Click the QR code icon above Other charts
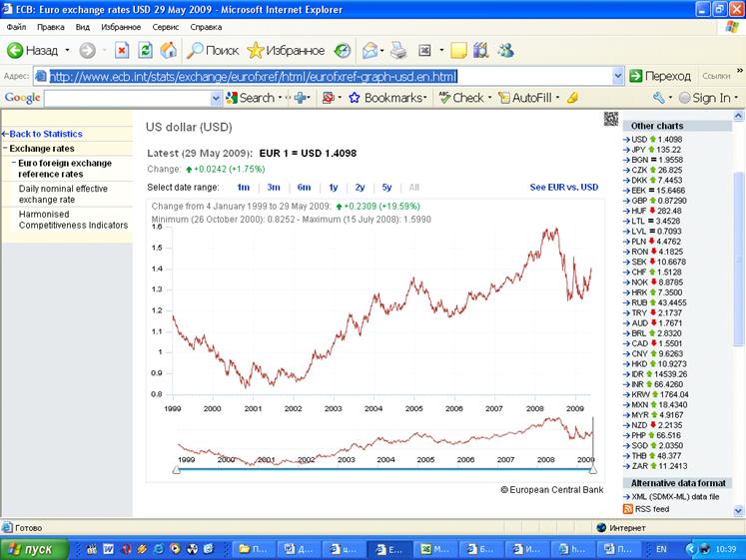The image size is (746, 560). [611, 119]
